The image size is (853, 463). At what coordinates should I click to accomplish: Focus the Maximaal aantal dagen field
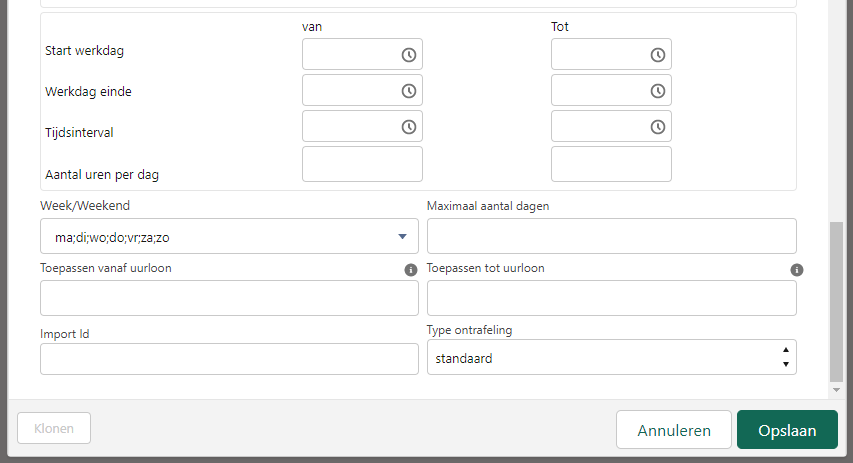click(x=611, y=236)
